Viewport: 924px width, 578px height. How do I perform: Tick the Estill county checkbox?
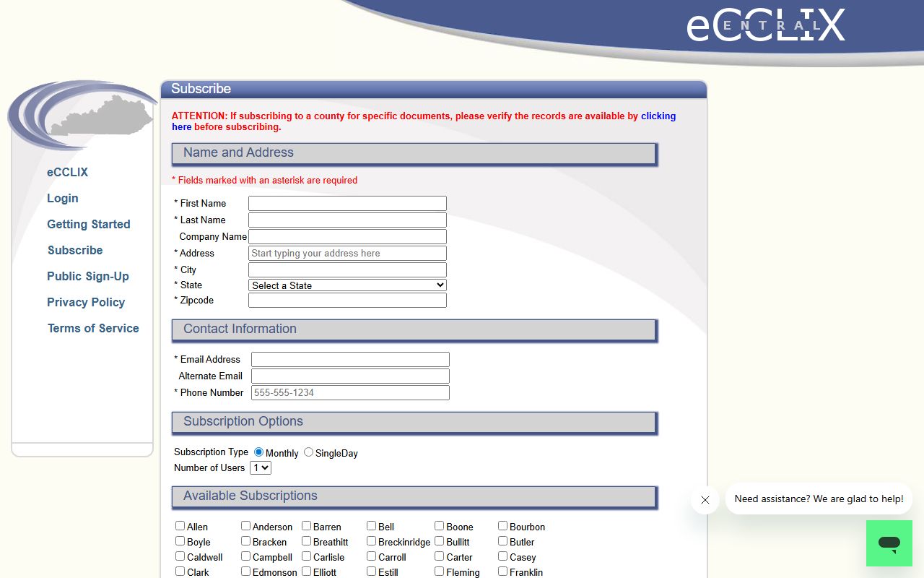point(371,571)
